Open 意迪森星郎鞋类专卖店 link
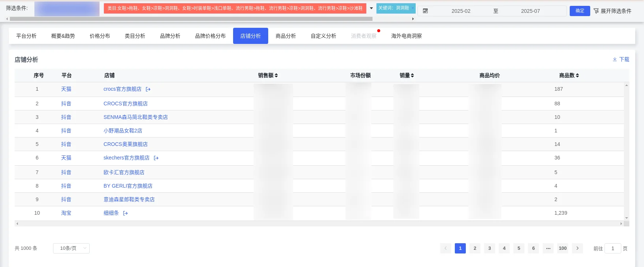Viewport: 644px width, 267px height. coord(129,200)
